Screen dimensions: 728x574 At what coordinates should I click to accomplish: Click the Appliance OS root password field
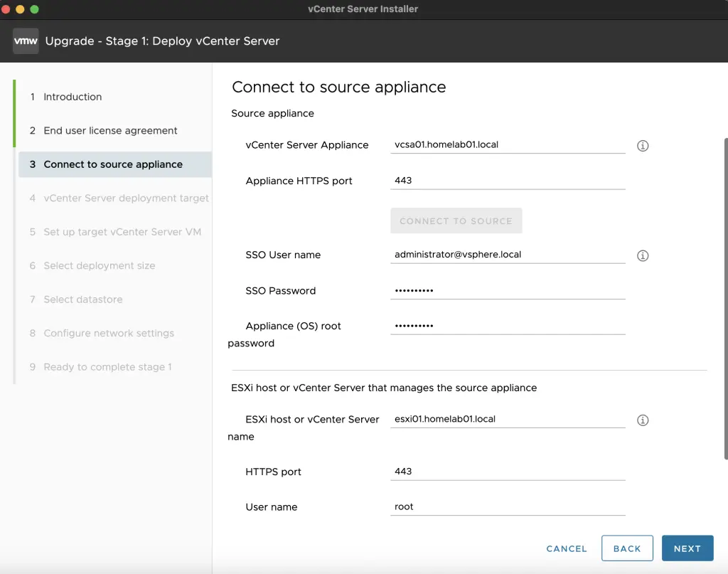tap(507, 325)
